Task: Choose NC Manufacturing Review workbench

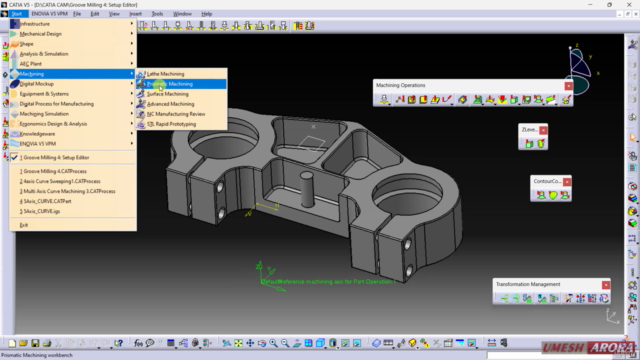Action: (181, 114)
